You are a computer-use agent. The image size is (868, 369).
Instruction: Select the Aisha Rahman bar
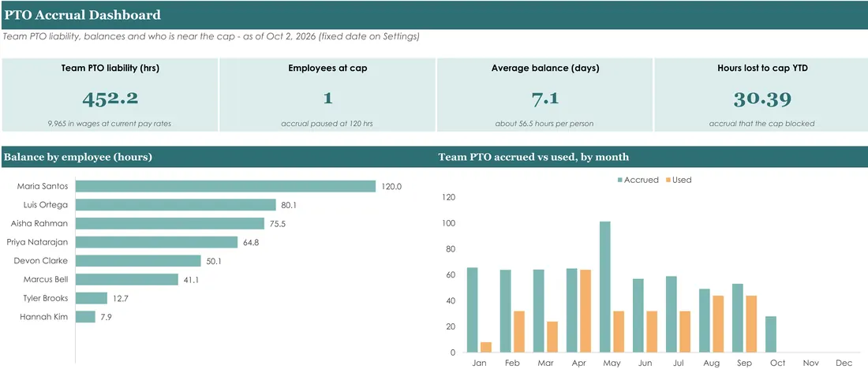pos(170,223)
